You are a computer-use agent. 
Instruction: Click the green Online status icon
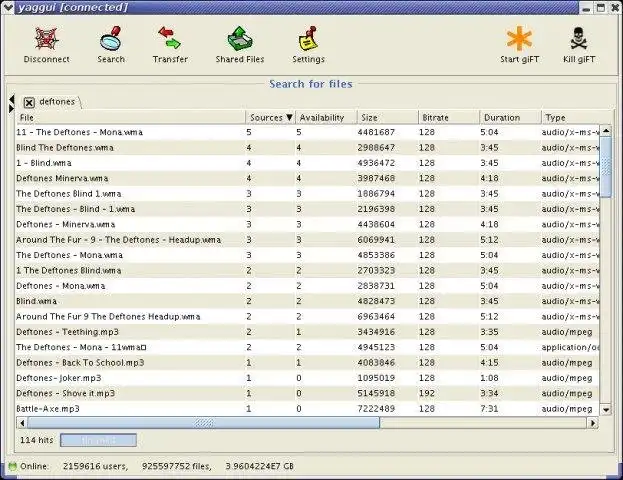tap(13, 466)
